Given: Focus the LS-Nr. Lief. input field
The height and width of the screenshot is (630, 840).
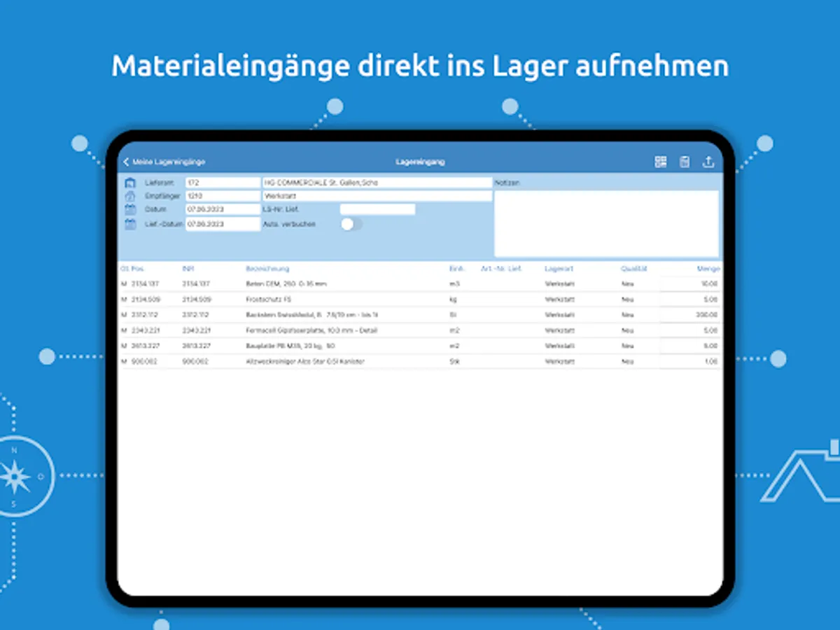Looking at the screenshot, I should (x=377, y=209).
